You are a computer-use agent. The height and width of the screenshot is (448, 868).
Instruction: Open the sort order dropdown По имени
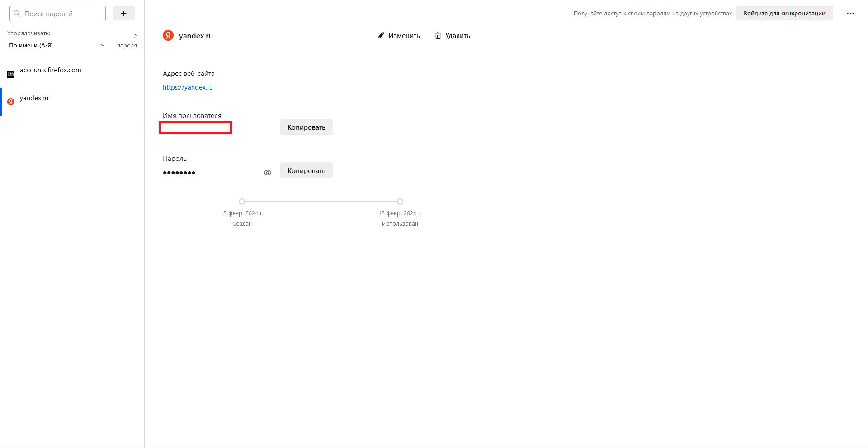(x=57, y=45)
